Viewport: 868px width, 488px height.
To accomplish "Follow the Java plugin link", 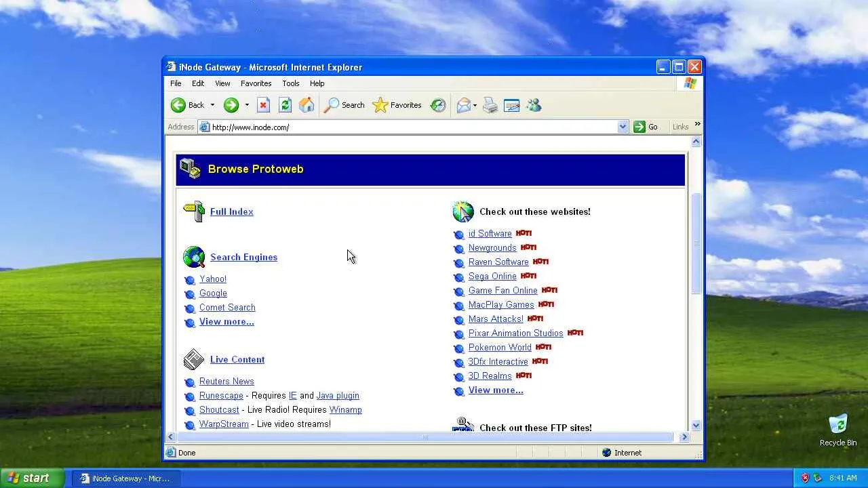I will pos(338,396).
